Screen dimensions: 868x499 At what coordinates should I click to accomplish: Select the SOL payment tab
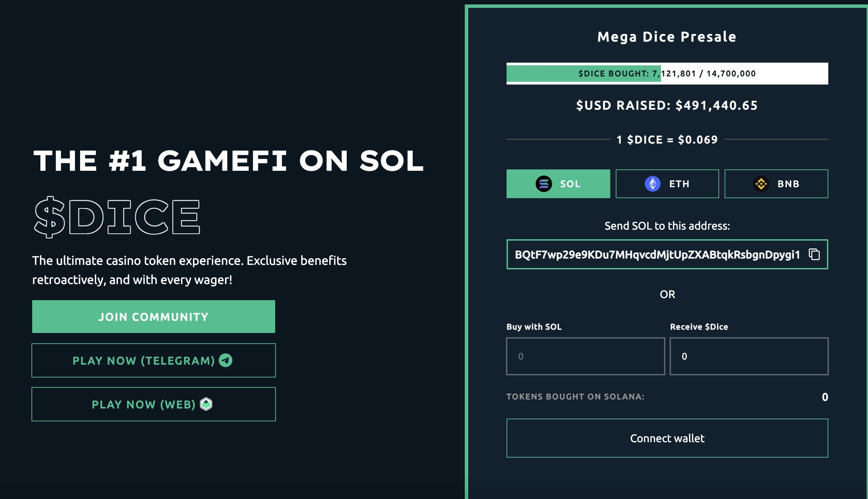558,184
